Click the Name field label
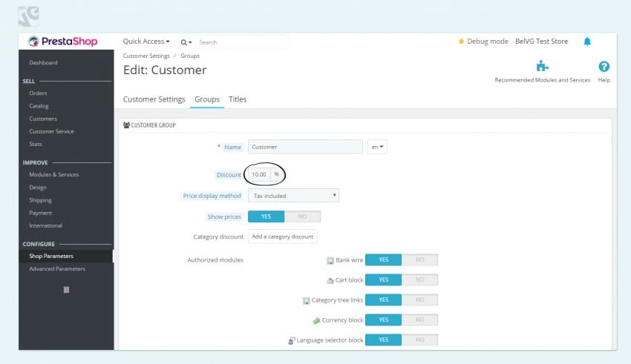Image resolution: width=631 pixels, height=364 pixels. [232, 147]
